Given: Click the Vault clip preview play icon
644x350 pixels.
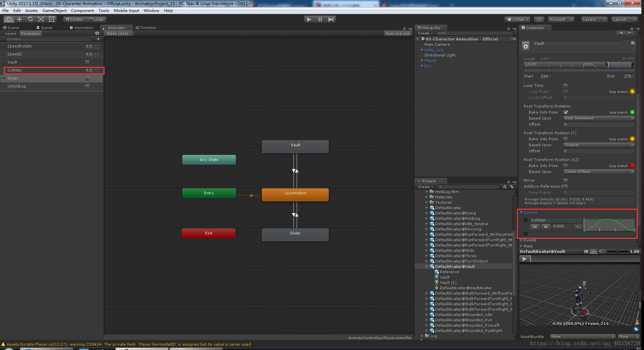Looking at the screenshot, I should point(526,46).
